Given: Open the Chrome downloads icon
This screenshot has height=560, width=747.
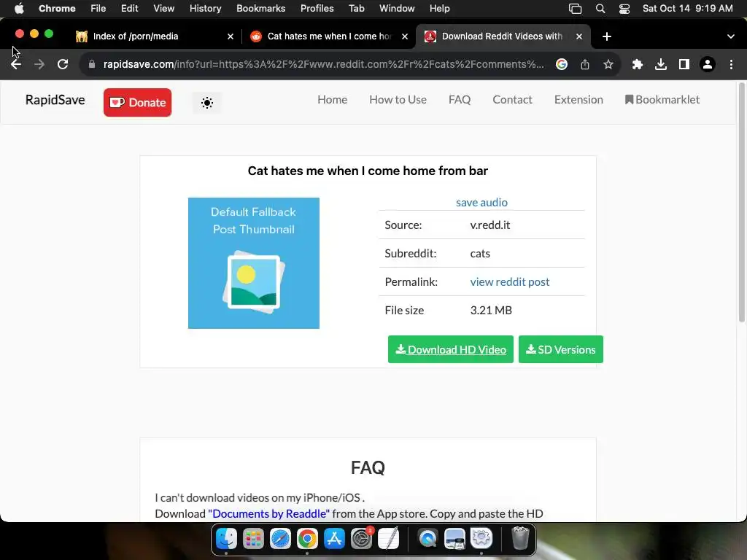Looking at the screenshot, I should pyautogui.click(x=661, y=64).
